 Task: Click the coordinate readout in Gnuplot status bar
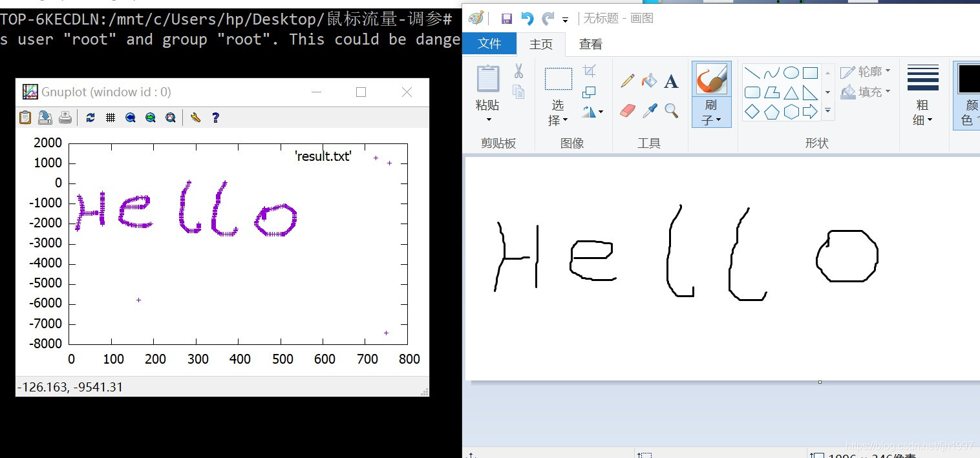[x=70, y=387]
